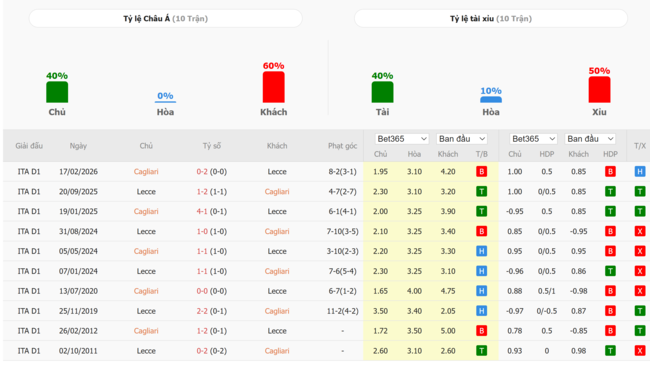Screen dimensions: 650x368
Task: Click red B handicap badge on 31/08/2024 row
Action: point(610,231)
